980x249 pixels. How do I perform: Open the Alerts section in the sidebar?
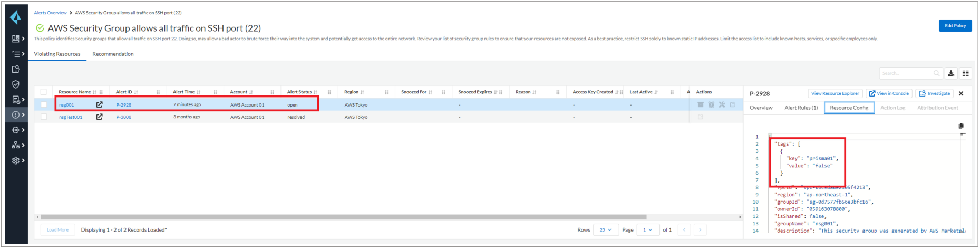click(x=16, y=114)
